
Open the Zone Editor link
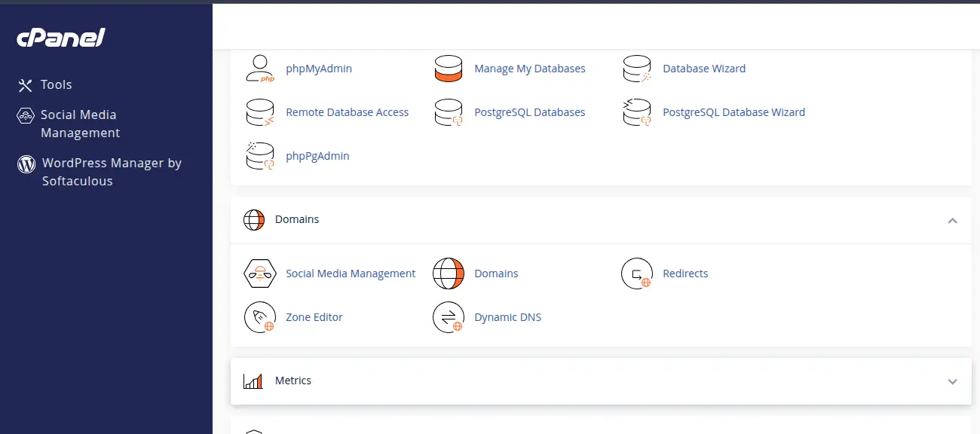314,317
